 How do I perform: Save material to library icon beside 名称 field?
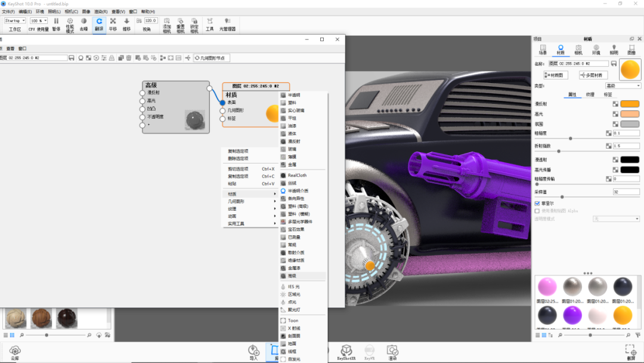(x=614, y=64)
